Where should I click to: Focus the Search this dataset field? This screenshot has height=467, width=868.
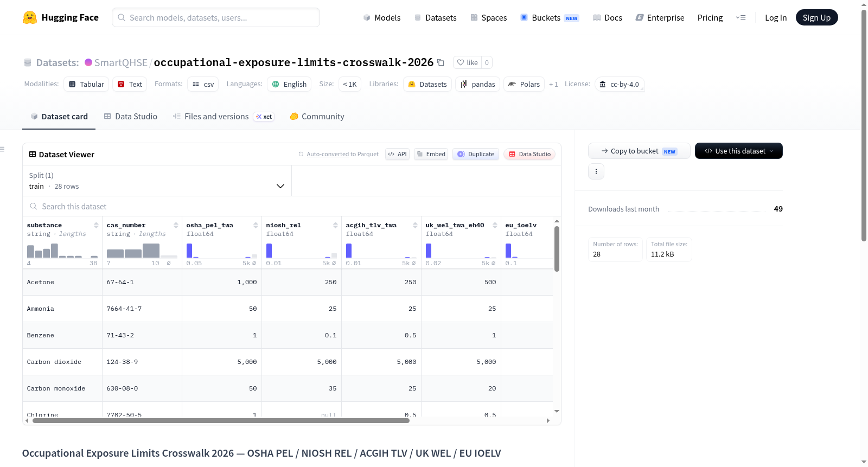[292, 207]
